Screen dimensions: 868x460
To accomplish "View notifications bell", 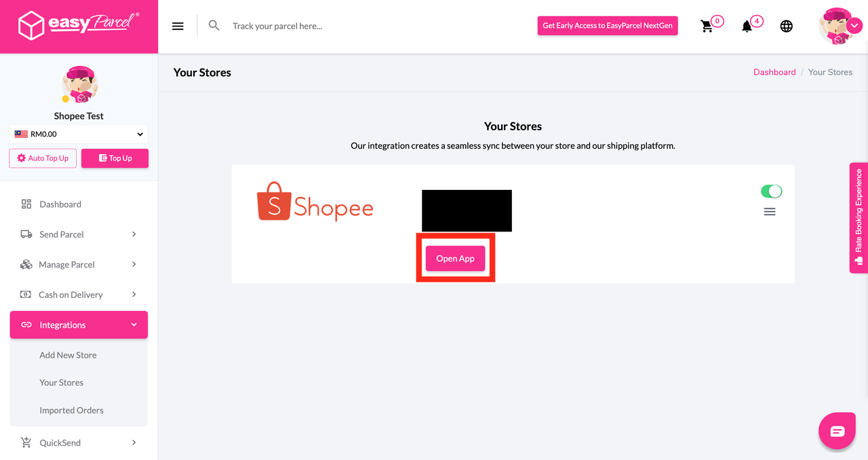I will click(747, 26).
